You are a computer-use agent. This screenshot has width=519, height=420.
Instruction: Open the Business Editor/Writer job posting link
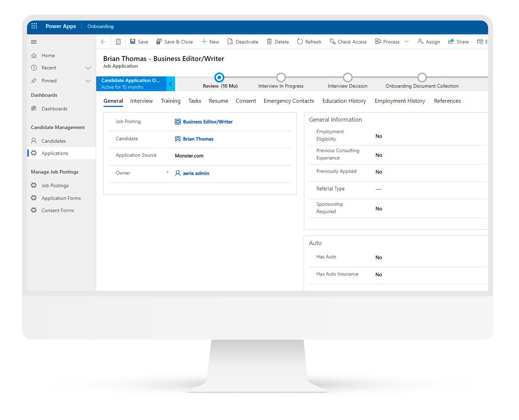tap(207, 122)
